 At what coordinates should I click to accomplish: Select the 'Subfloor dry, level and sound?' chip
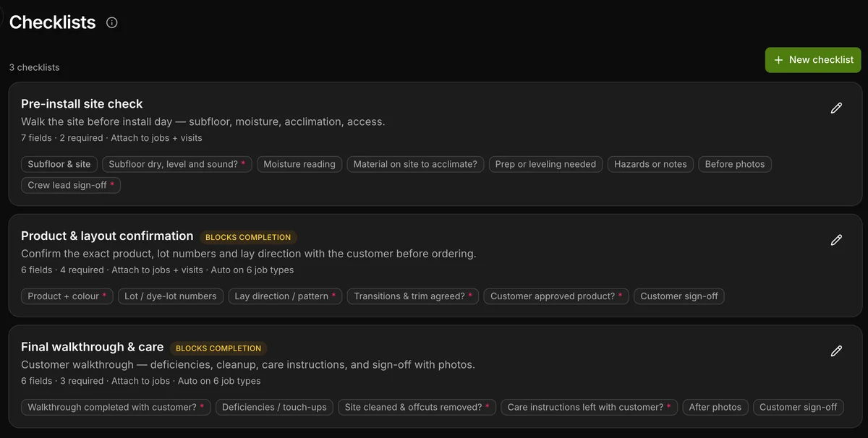[x=177, y=164]
